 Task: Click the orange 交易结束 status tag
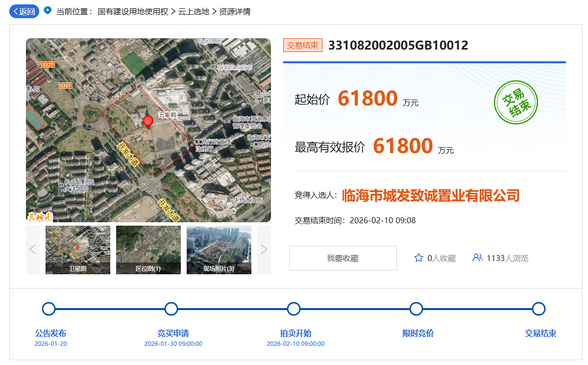coord(302,46)
